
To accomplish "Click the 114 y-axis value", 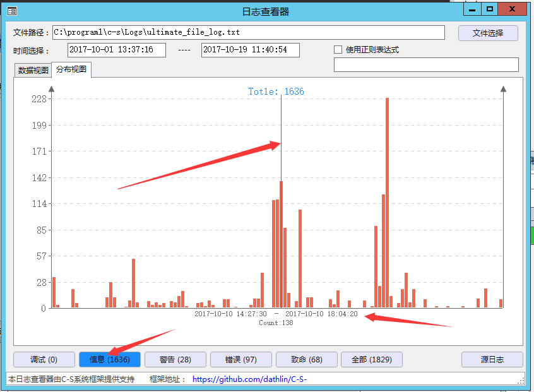I will 39,204.
